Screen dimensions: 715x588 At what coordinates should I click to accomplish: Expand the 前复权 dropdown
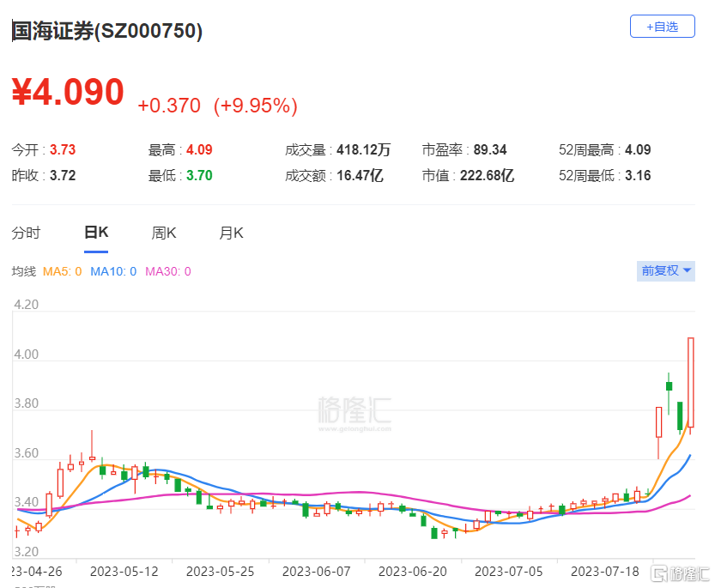coord(666,271)
